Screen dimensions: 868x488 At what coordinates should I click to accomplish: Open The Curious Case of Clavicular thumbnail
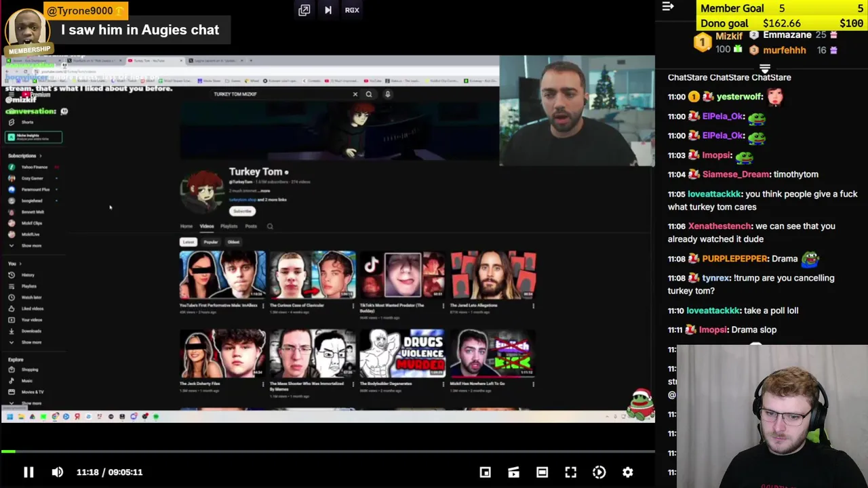(313, 275)
